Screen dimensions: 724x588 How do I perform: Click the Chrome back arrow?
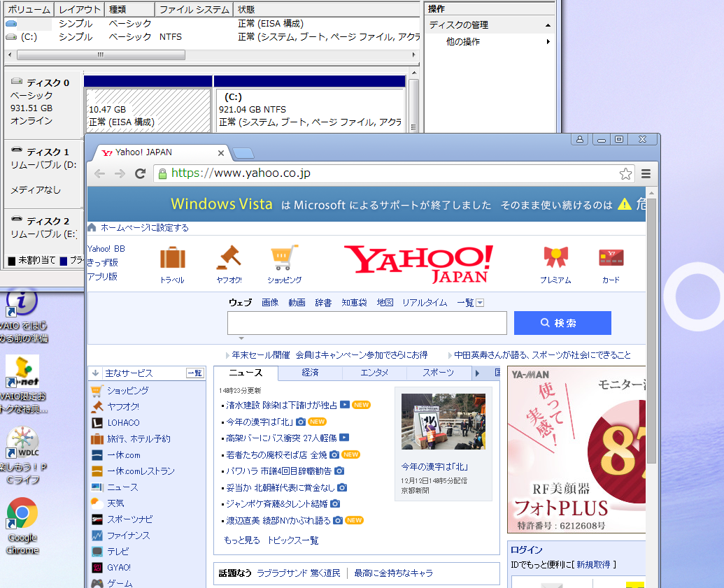pos(99,173)
